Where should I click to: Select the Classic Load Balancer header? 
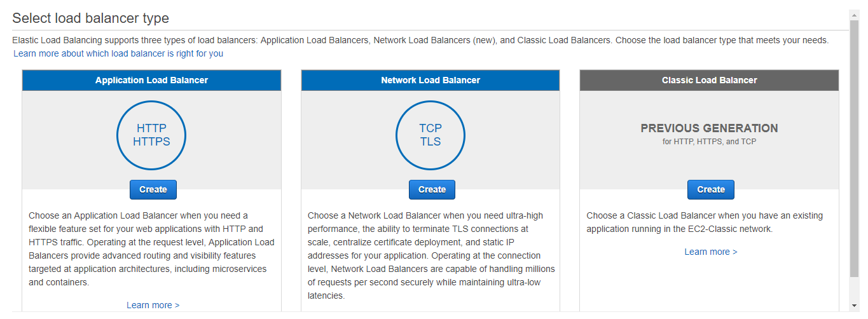[x=710, y=80]
